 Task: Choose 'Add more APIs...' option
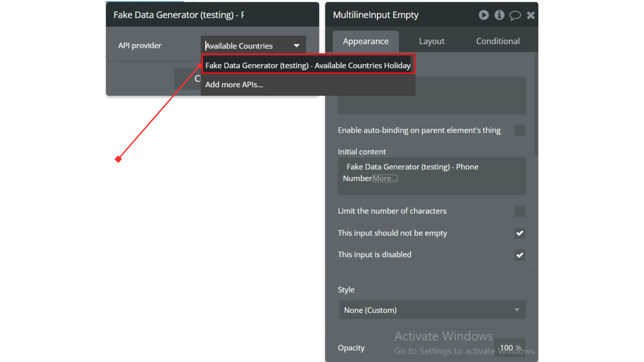coord(234,84)
